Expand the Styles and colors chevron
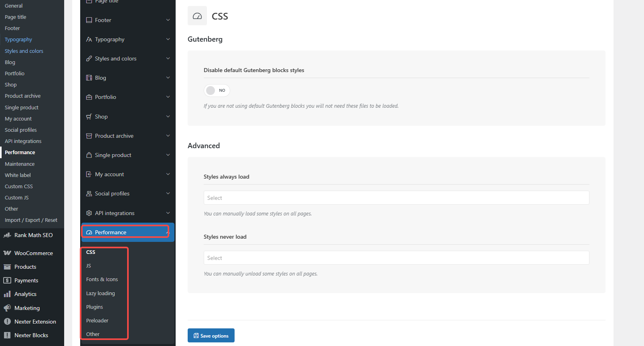644x346 pixels. (168, 58)
